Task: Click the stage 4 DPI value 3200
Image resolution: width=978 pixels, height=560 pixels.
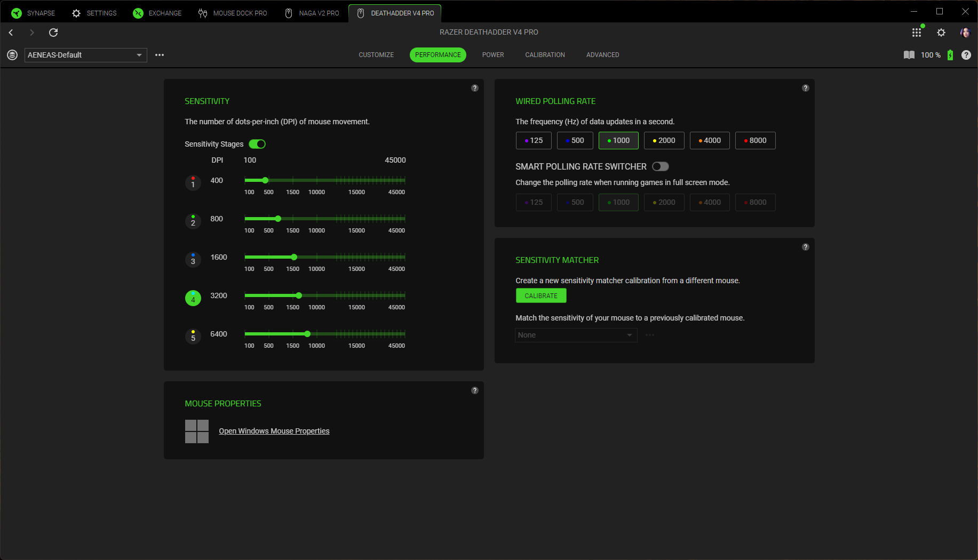Action: pos(219,295)
